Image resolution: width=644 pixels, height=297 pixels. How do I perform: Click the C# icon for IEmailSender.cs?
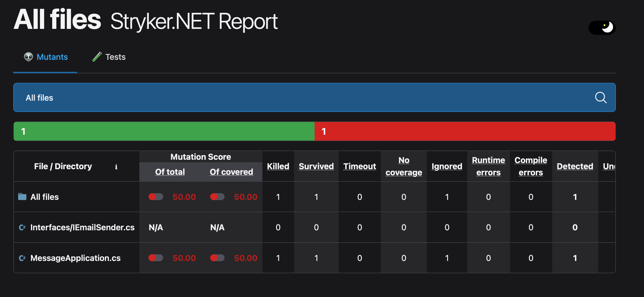coord(22,227)
